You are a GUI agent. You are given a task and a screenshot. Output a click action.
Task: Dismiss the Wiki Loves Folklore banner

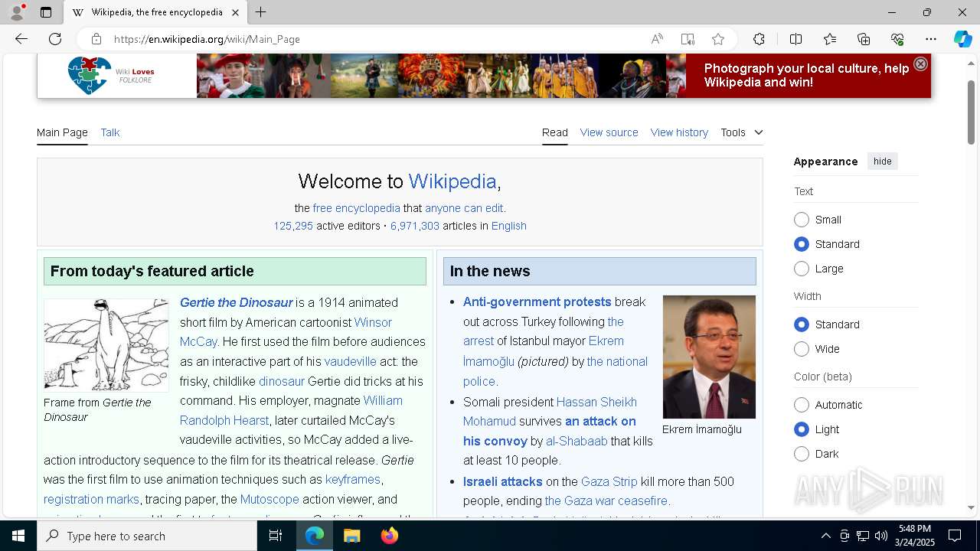921,64
